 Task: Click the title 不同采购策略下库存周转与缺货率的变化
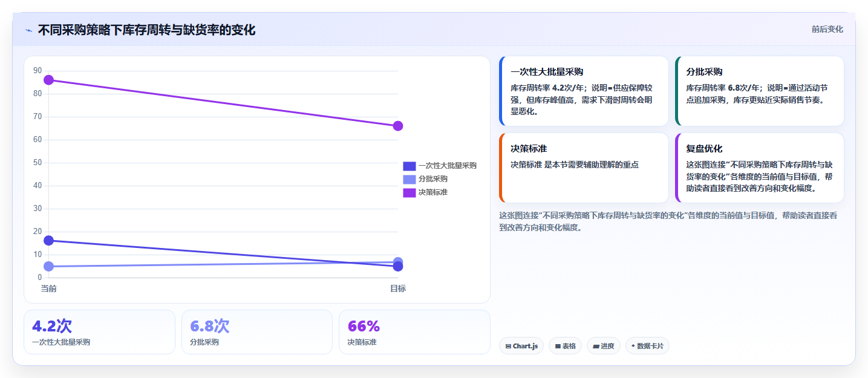[x=146, y=30]
